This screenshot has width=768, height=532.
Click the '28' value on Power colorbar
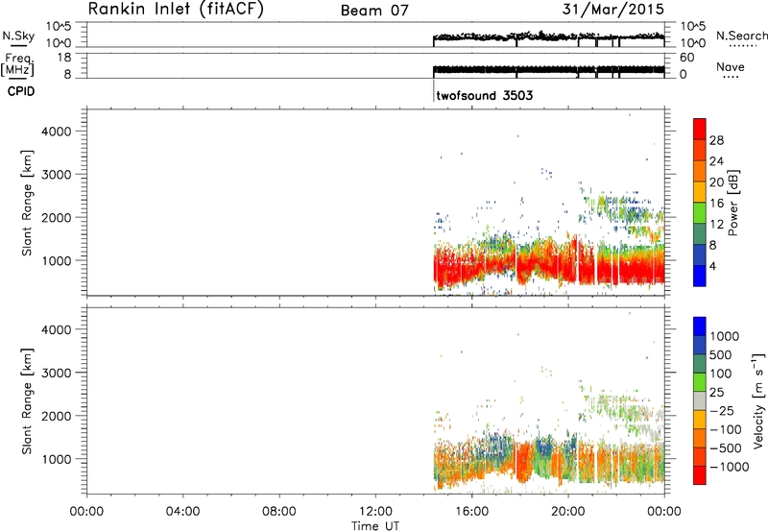click(716, 140)
